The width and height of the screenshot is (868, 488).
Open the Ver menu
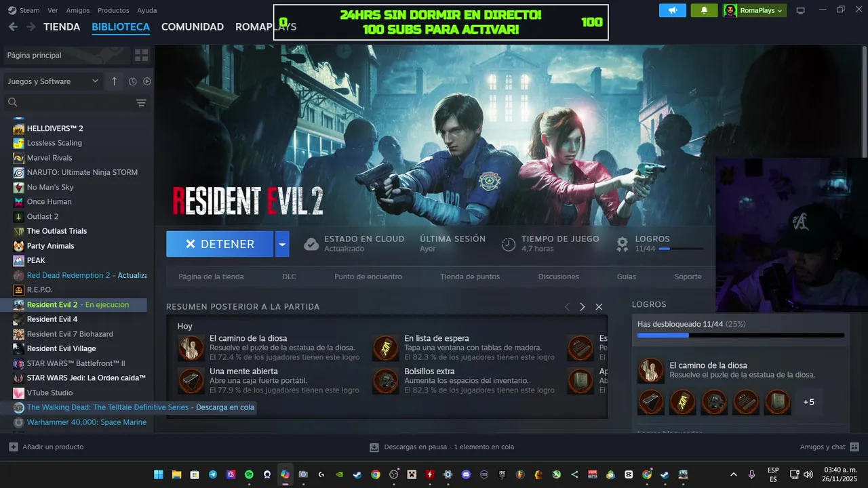point(53,10)
